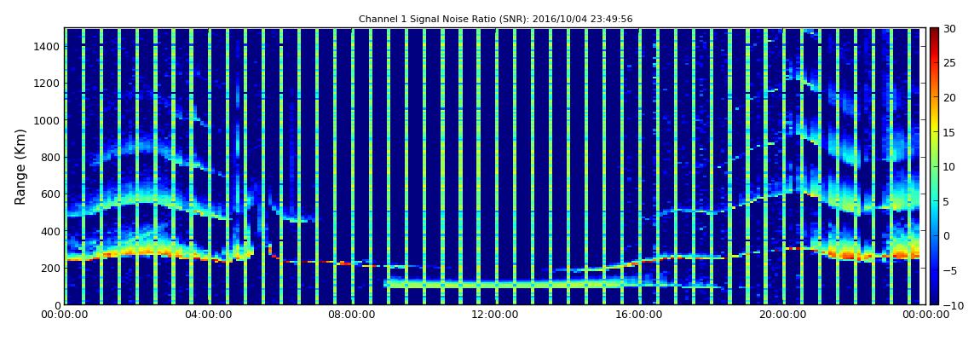
Task: Click the SNR colorbar gradient strip
Action: pos(934,166)
